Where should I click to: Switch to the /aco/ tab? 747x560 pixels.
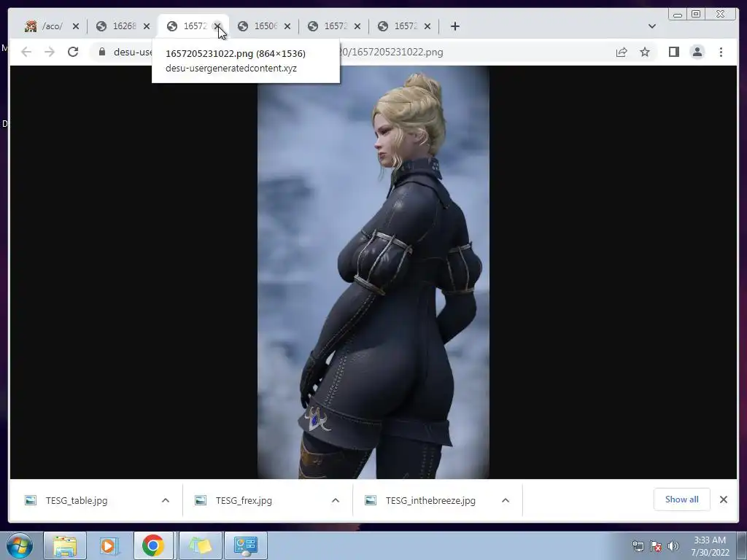coord(44,26)
